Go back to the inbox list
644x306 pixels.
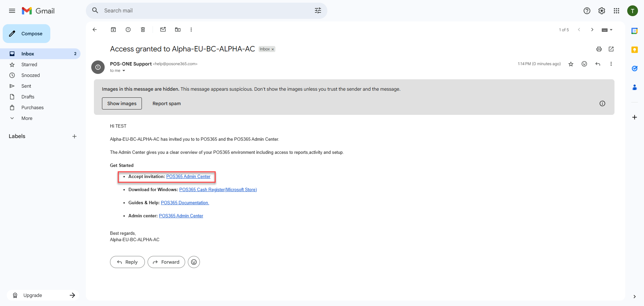pos(95,30)
